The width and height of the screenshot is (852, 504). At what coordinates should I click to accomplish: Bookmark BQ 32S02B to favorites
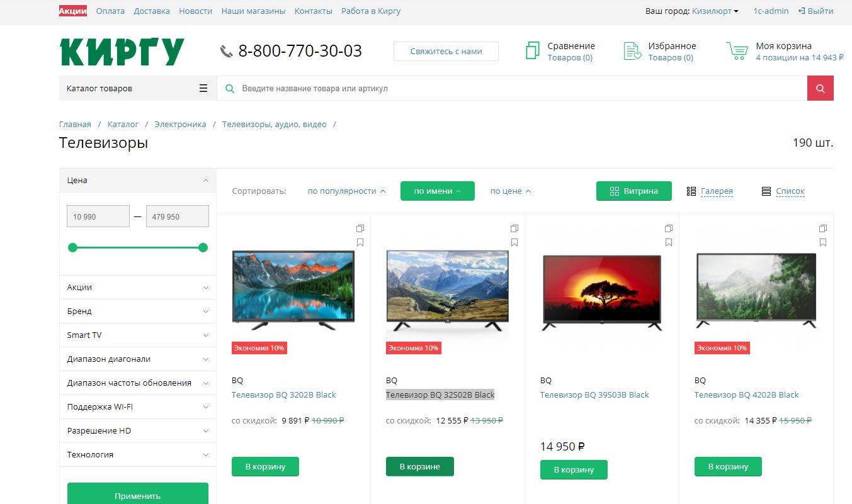(x=514, y=242)
